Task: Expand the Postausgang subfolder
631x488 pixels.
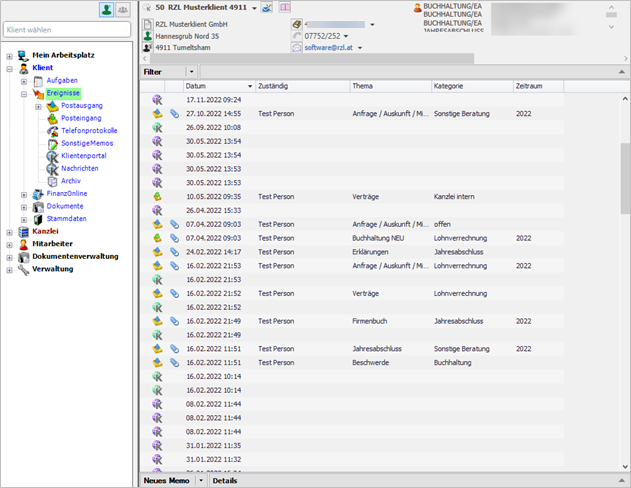Action: [38, 105]
